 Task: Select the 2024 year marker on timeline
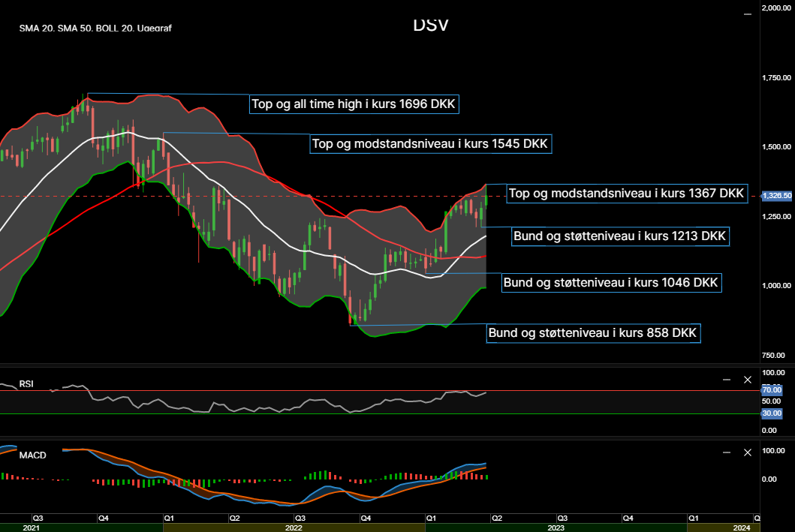[742, 527]
